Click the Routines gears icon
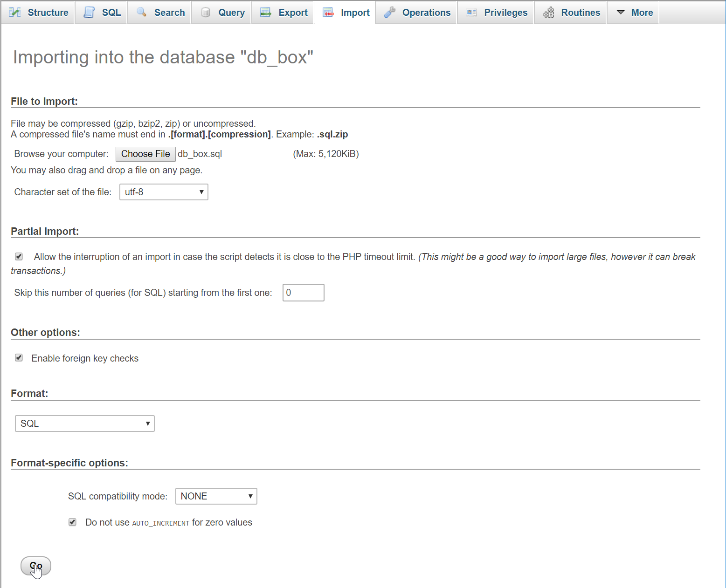 (549, 13)
